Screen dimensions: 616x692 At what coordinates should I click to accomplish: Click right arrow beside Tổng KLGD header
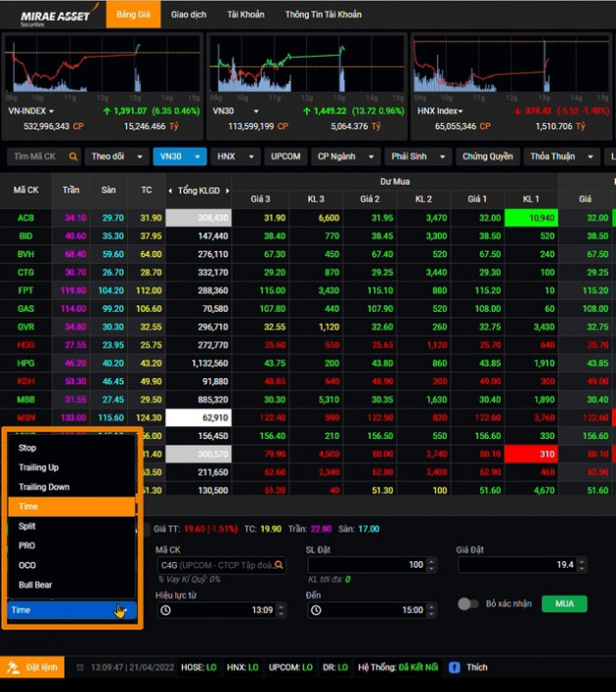coord(229,191)
